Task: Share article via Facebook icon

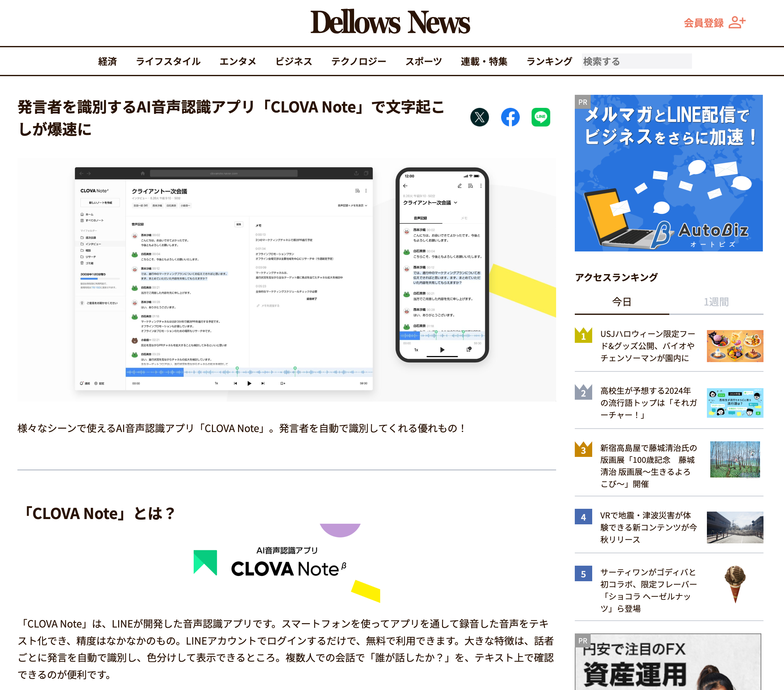Action: (x=510, y=117)
